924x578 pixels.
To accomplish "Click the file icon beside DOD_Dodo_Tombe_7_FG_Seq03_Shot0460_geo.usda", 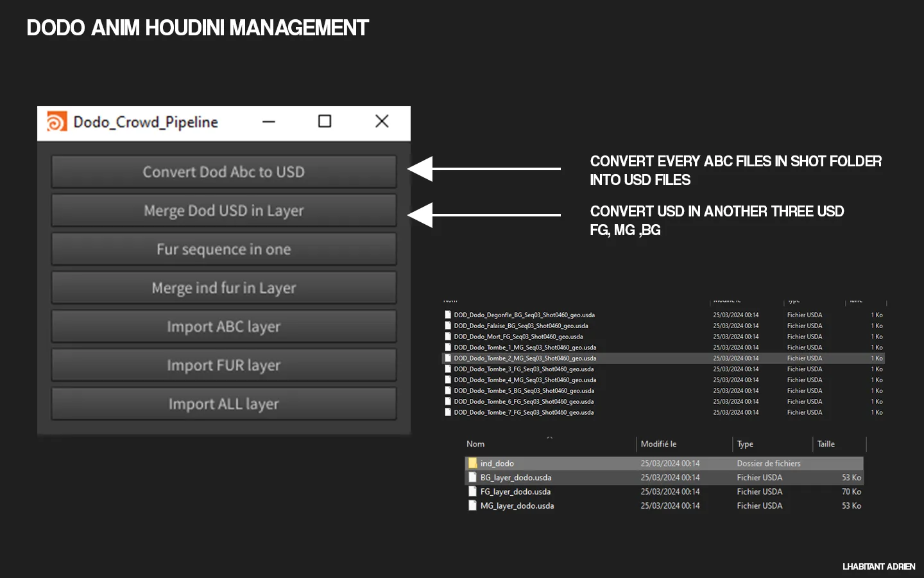I will [448, 412].
